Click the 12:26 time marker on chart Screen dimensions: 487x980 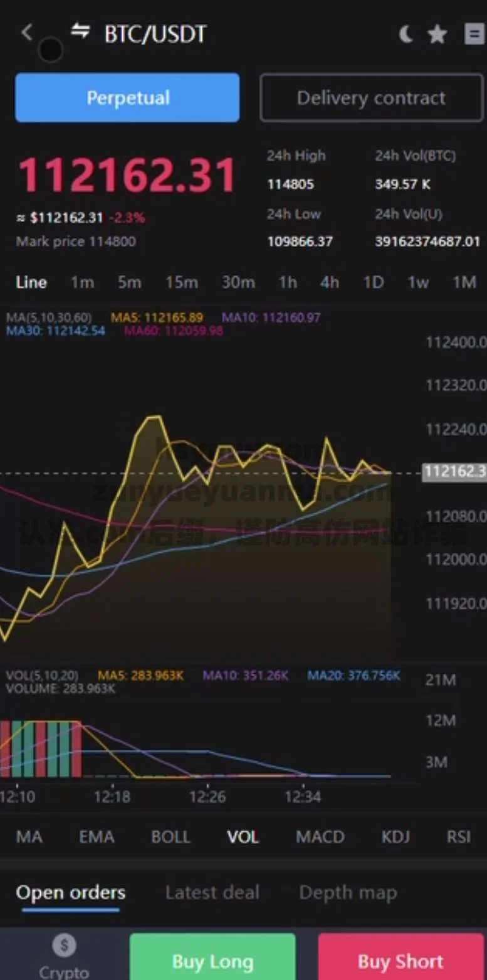[x=207, y=796]
